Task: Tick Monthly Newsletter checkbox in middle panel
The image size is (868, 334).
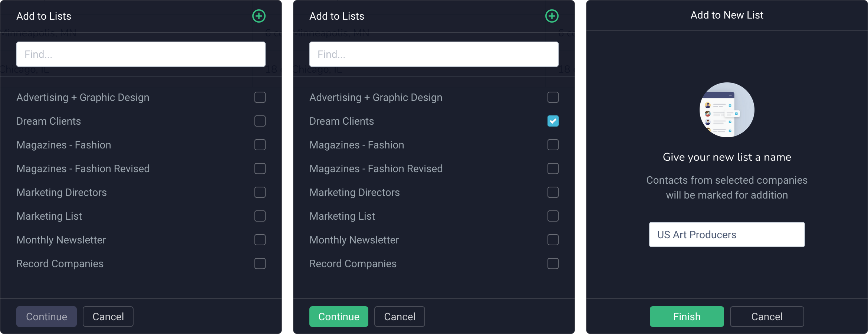Action: click(553, 240)
